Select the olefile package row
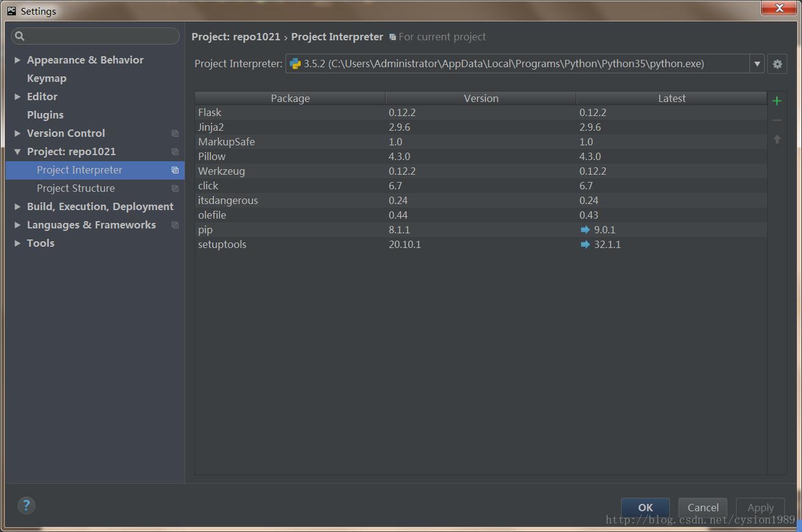 481,215
